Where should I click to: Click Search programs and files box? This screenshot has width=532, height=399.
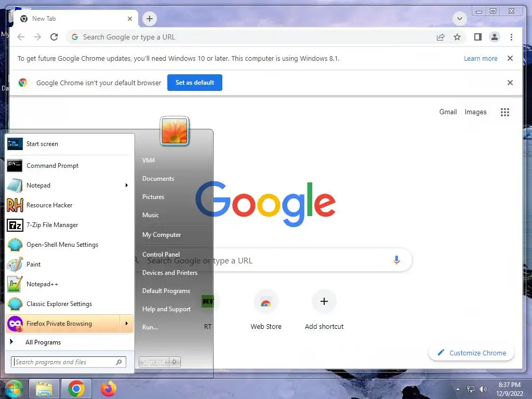[69, 362]
